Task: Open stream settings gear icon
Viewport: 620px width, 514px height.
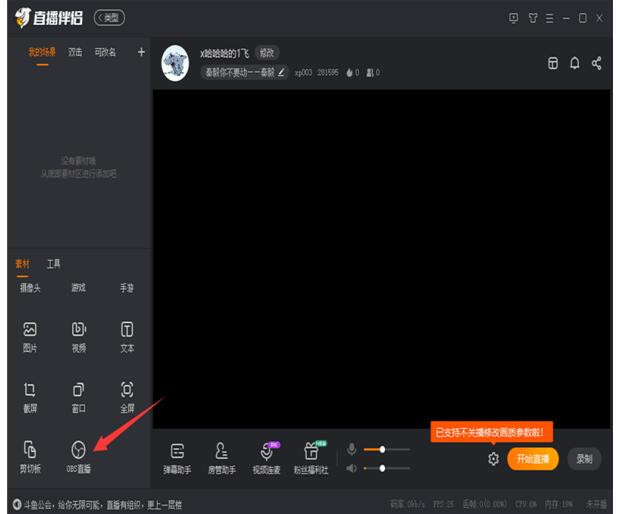Action: [493, 459]
